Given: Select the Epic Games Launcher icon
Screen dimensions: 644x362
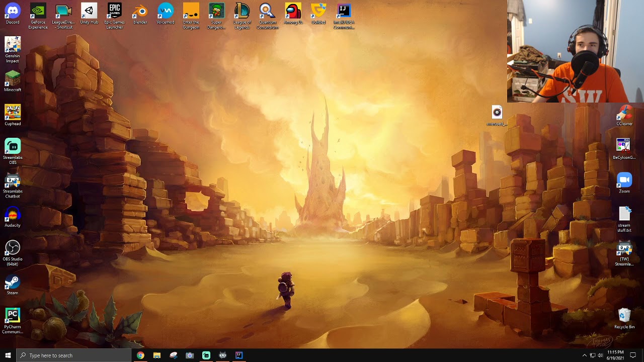Looking at the screenshot, I should click(115, 16).
